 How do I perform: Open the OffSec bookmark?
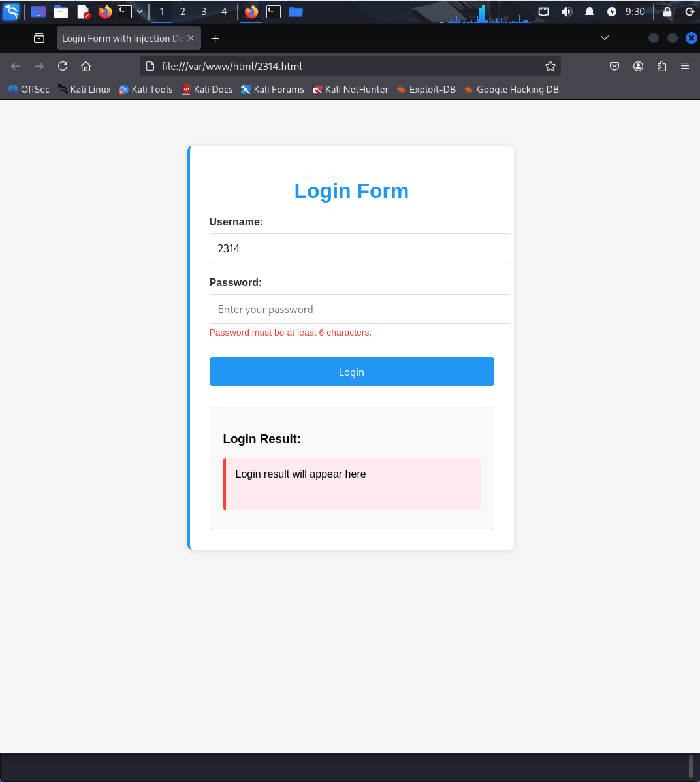[x=29, y=90]
